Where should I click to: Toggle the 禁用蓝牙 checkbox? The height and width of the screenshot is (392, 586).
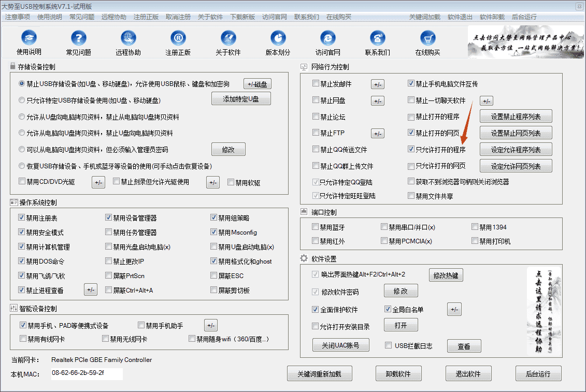(315, 226)
